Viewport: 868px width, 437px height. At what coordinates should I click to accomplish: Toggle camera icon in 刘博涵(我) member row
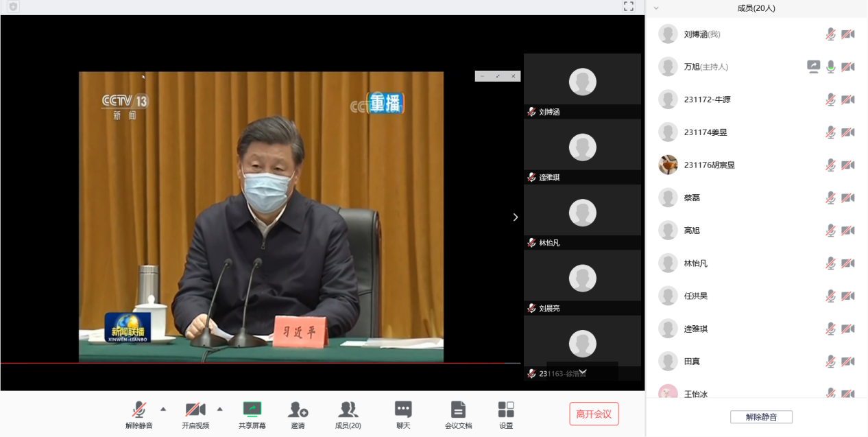pos(847,34)
